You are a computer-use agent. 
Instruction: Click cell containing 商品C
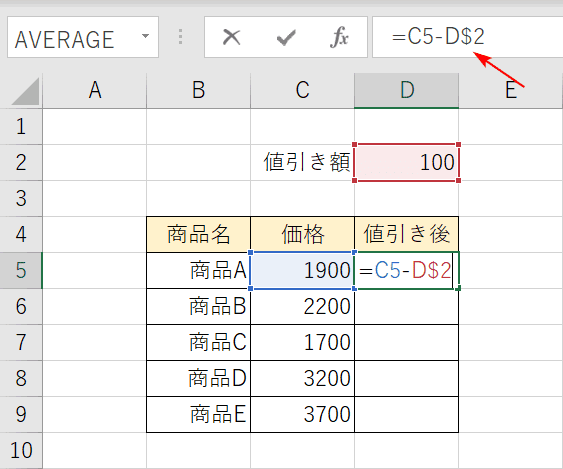tap(199, 342)
